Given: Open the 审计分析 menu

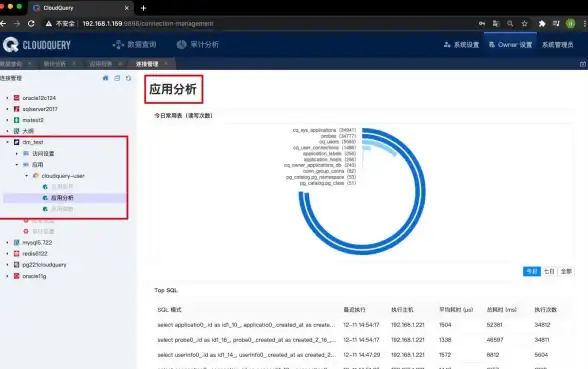Looking at the screenshot, I should click(x=198, y=45).
